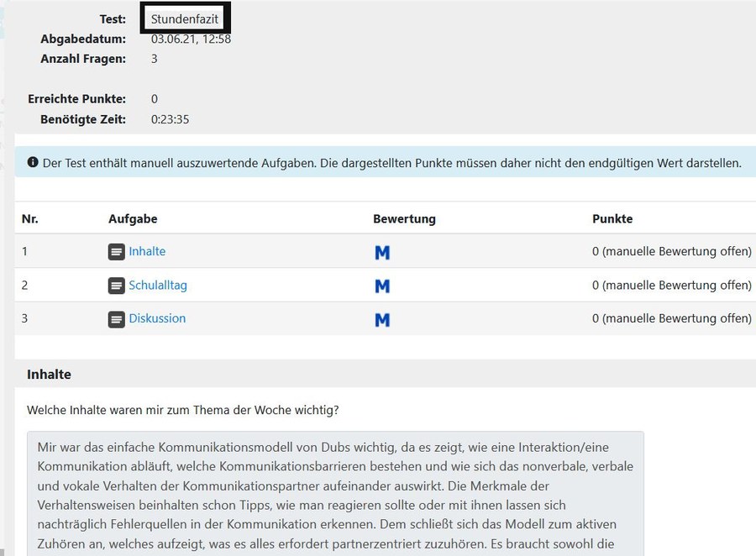
Task: Click row number 3 in the task table
Action: point(24,318)
